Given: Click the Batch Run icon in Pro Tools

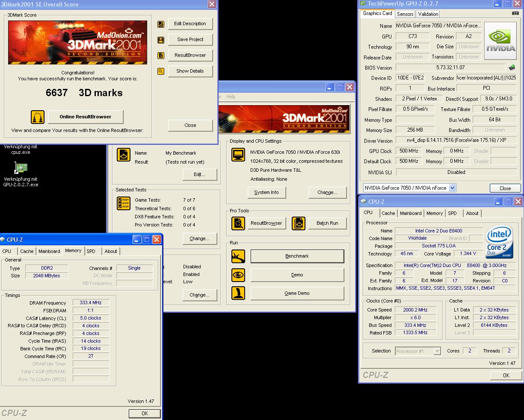Looking at the screenshot, I should [x=299, y=223].
